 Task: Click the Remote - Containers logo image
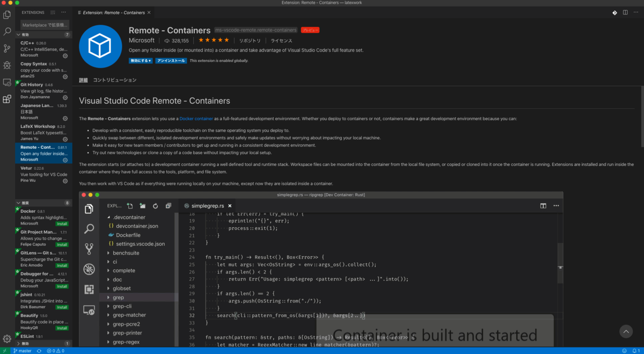pyautogui.click(x=100, y=46)
